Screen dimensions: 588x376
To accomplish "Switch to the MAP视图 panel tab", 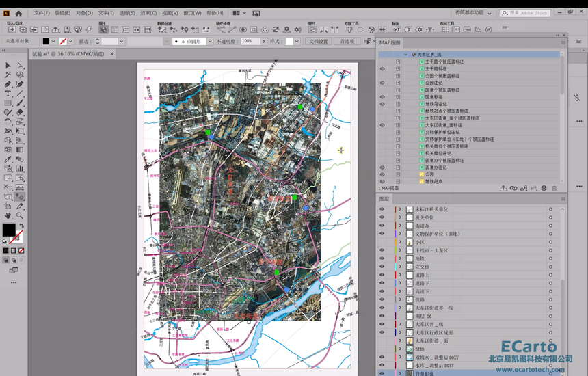I will (390, 43).
